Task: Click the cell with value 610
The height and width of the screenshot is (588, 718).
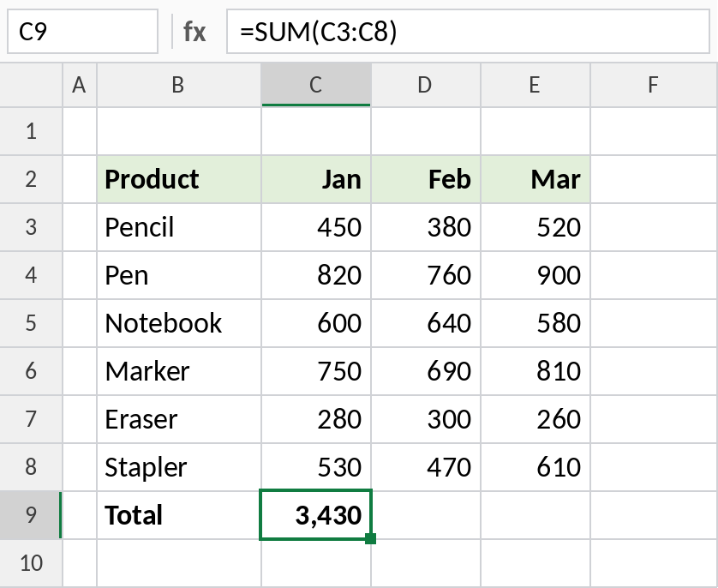Action: tap(536, 467)
